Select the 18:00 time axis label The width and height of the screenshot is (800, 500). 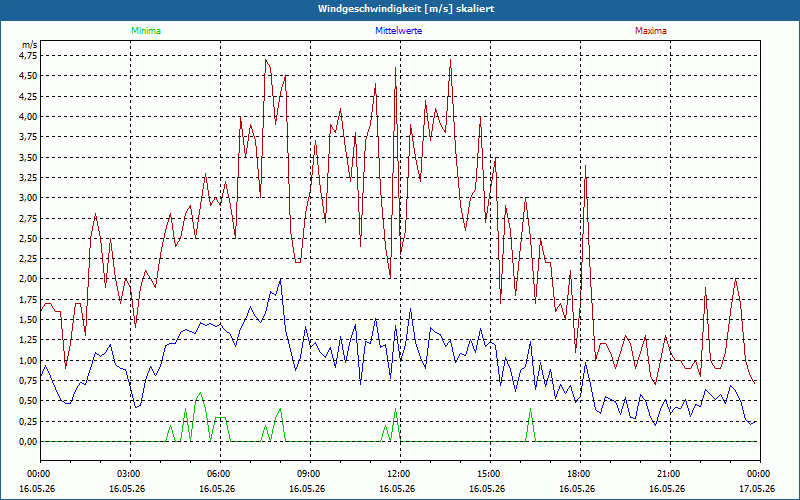coord(580,474)
